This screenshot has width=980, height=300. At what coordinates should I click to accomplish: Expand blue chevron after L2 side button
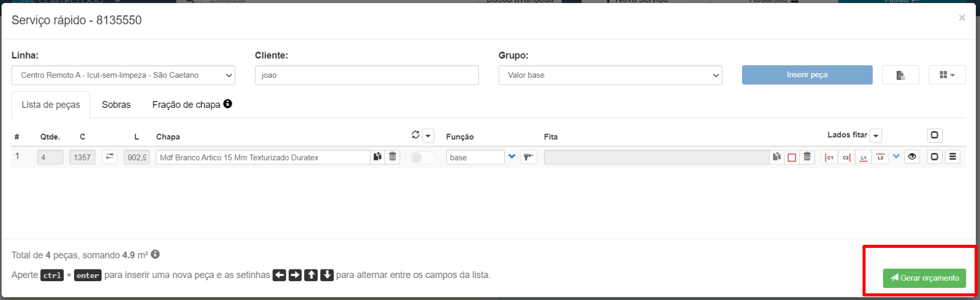tap(896, 157)
